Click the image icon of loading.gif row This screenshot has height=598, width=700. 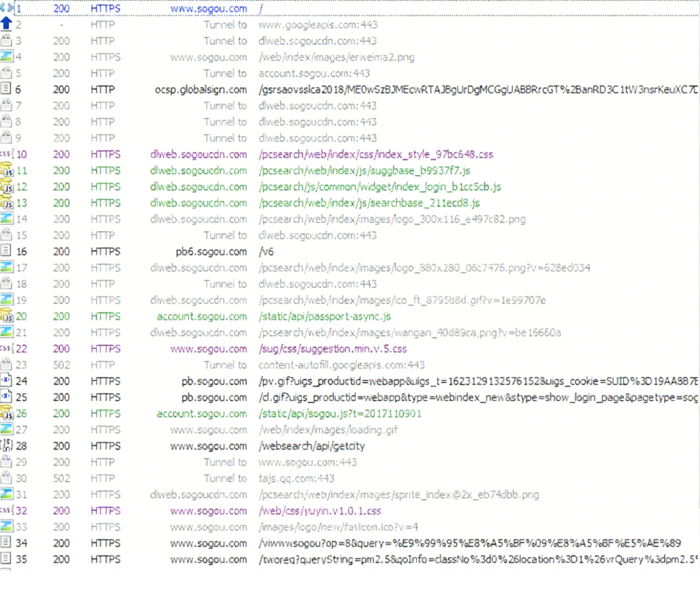point(6,429)
